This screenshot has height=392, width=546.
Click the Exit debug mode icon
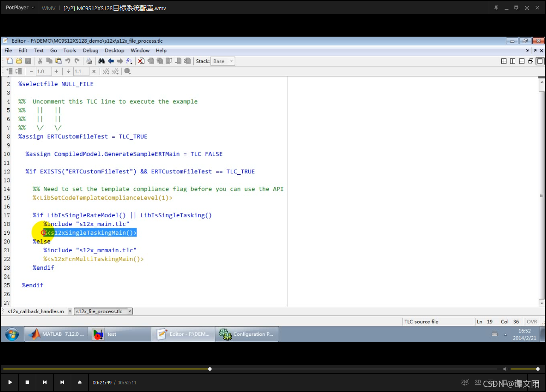(187, 61)
